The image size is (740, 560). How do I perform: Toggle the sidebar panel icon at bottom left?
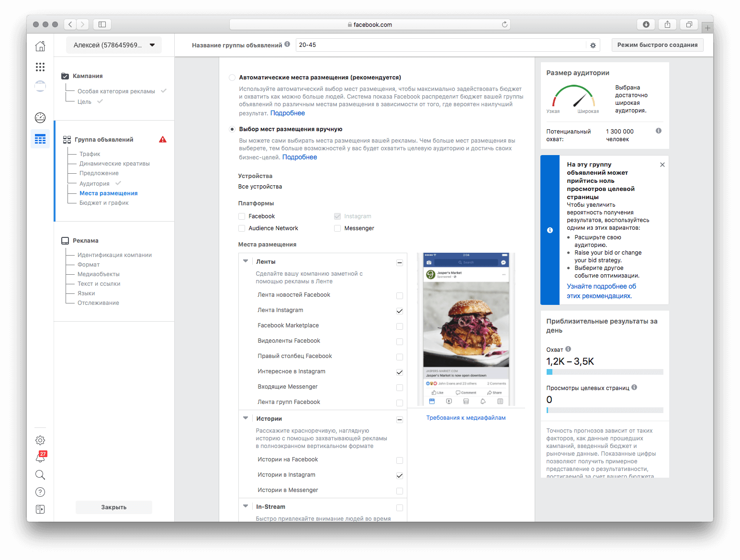click(x=40, y=509)
